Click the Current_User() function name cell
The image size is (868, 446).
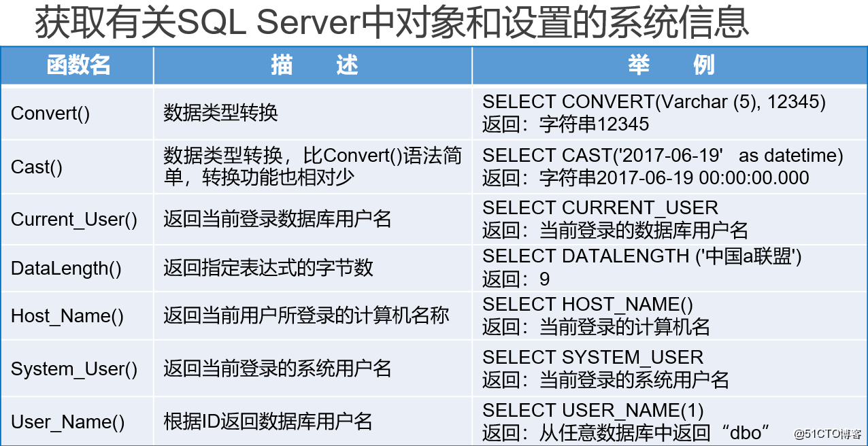click(78, 219)
